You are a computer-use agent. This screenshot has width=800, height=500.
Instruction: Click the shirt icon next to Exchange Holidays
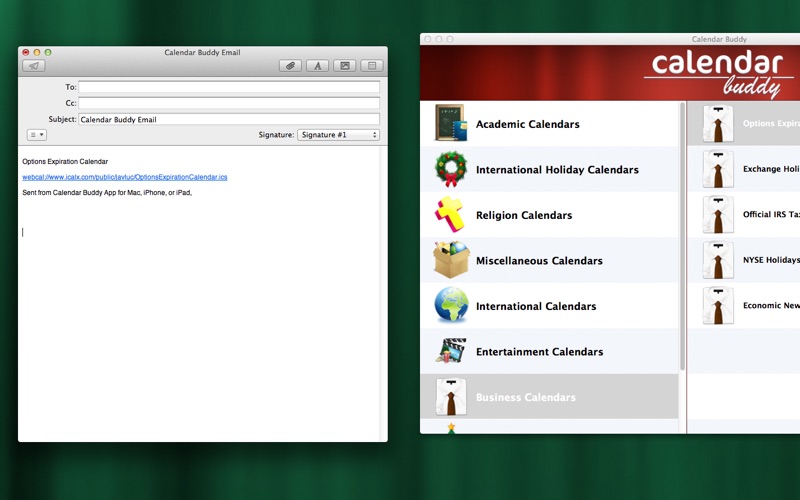click(x=718, y=169)
